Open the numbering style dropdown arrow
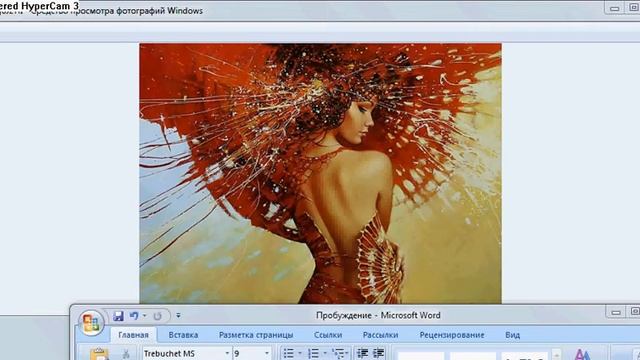This screenshot has width=640, height=360. 325,353
